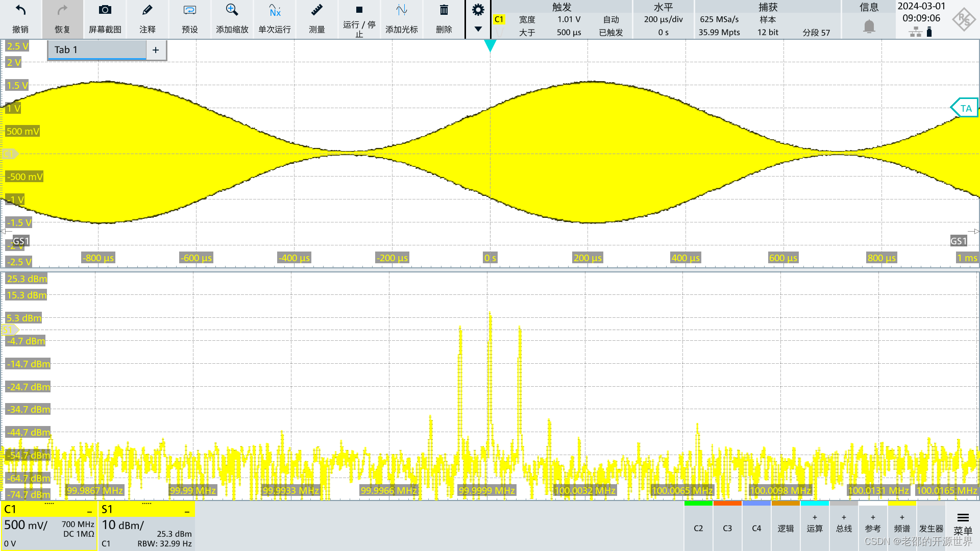Open the generator (发生器) button
The height and width of the screenshot is (551, 980).
point(931,528)
